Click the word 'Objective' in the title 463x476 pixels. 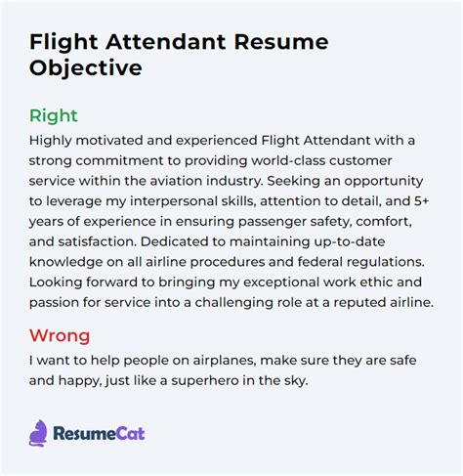pyautogui.click(x=86, y=68)
